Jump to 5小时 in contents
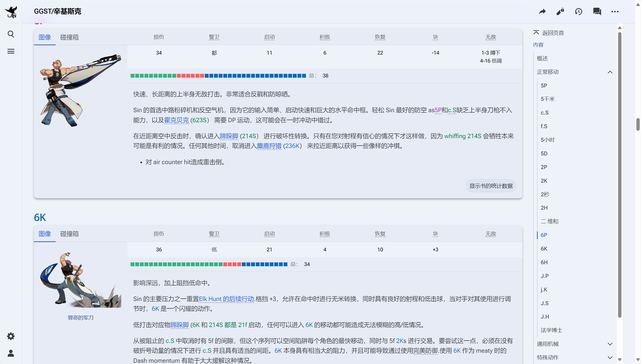Screen dimensions: 641x364 coord(548,140)
